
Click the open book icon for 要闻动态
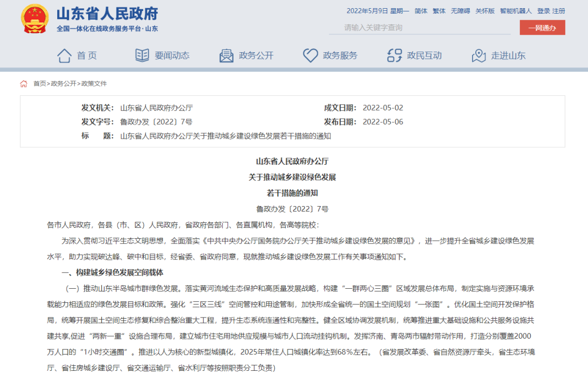[x=142, y=55]
